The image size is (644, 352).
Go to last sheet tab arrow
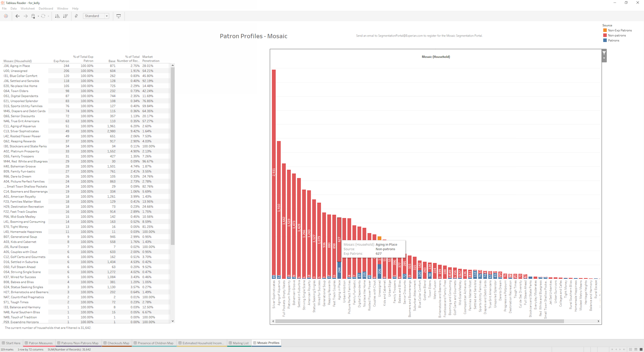(624, 349)
